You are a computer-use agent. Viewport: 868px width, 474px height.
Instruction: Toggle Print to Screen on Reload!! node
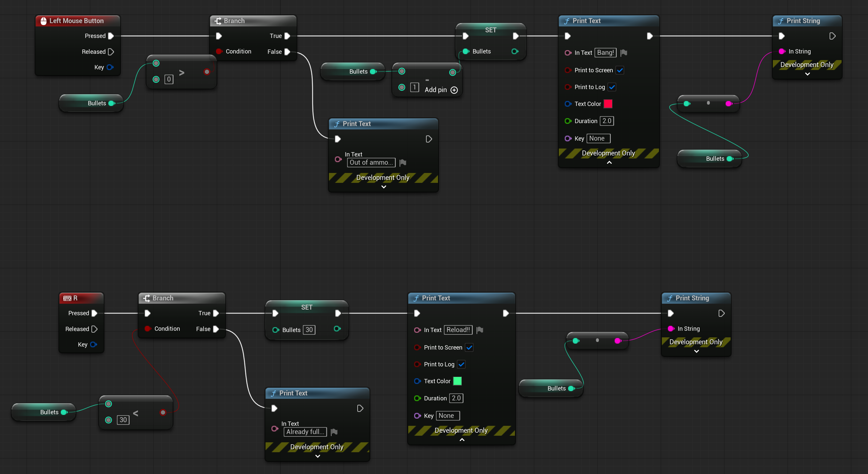(x=469, y=348)
